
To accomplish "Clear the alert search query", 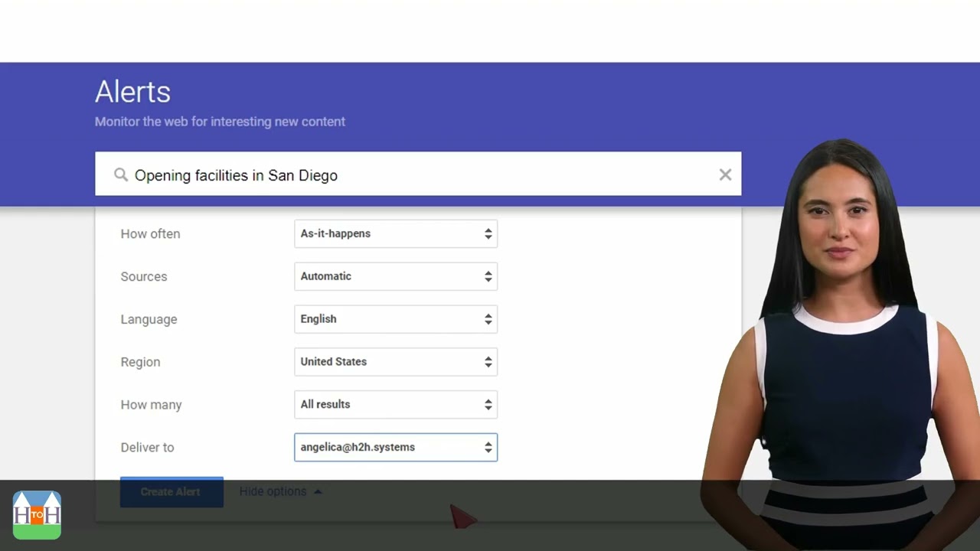I will [x=725, y=174].
